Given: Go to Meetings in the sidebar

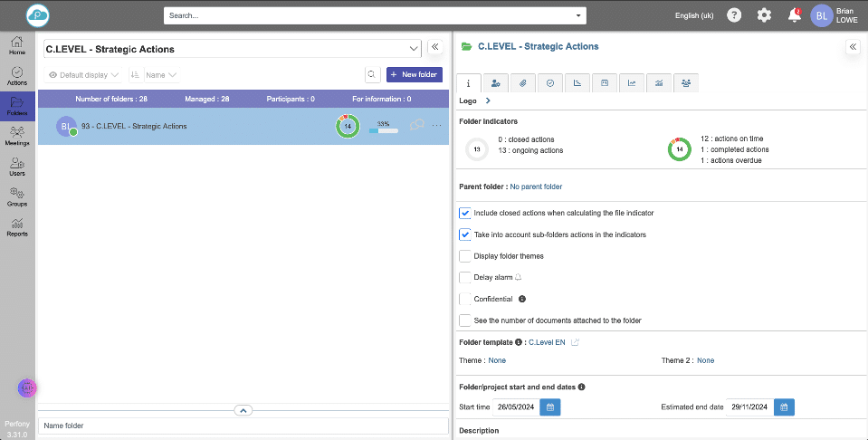Looking at the screenshot, I should click(17, 136).
